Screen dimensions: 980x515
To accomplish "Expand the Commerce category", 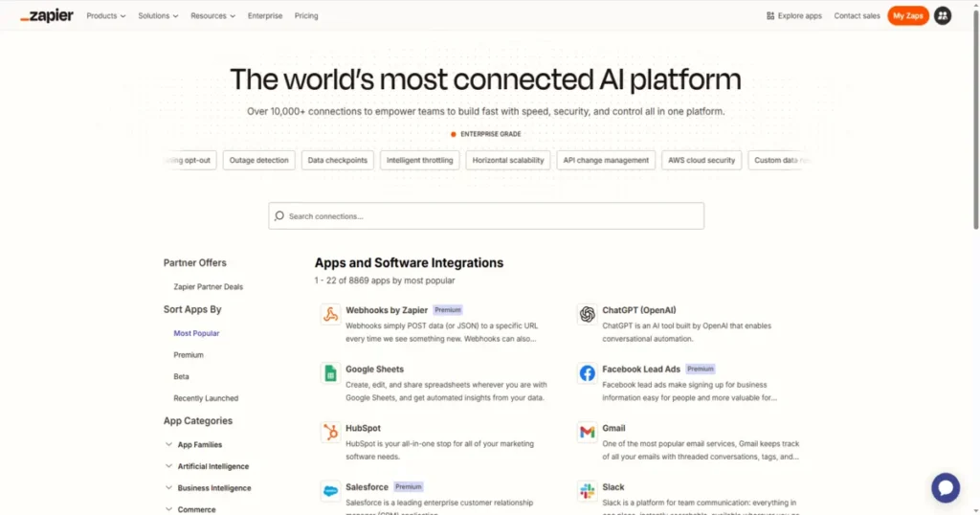I will [x=190, y=509].
